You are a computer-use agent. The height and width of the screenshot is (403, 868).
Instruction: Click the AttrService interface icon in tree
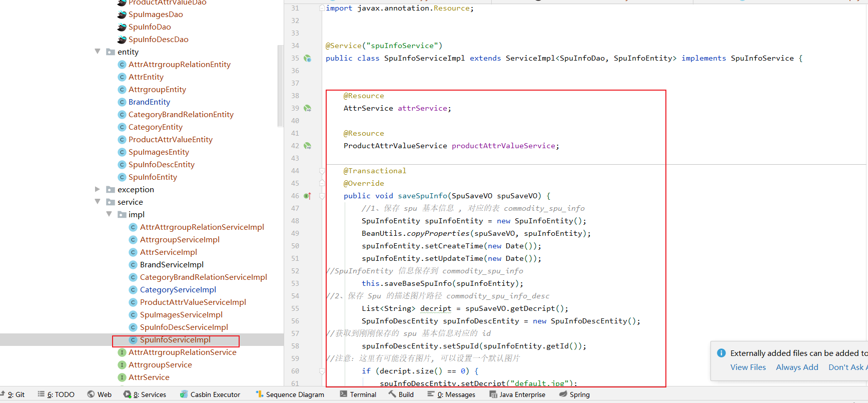tap(122, 377)
